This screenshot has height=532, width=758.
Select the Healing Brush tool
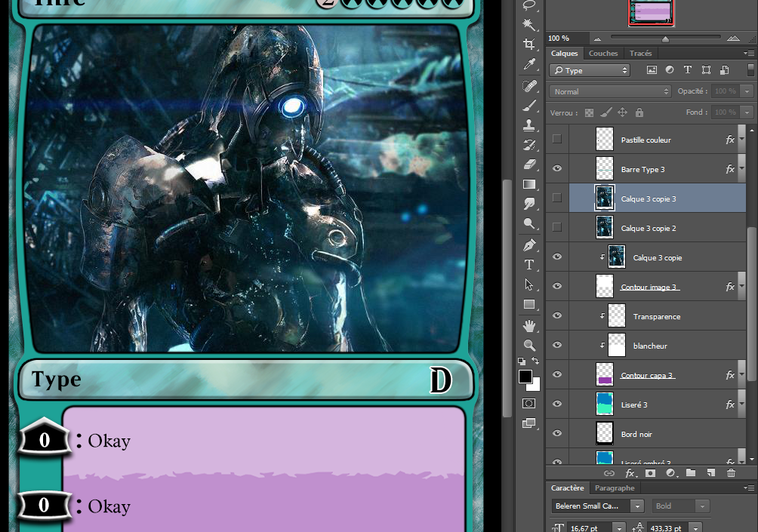529,86
